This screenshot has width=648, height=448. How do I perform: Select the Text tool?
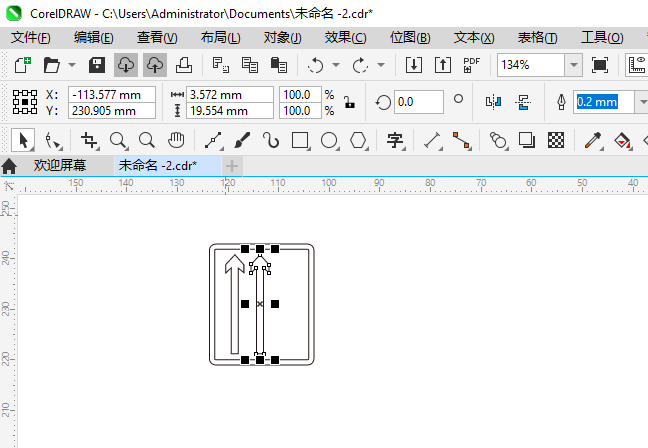click(x=395, y=141)
